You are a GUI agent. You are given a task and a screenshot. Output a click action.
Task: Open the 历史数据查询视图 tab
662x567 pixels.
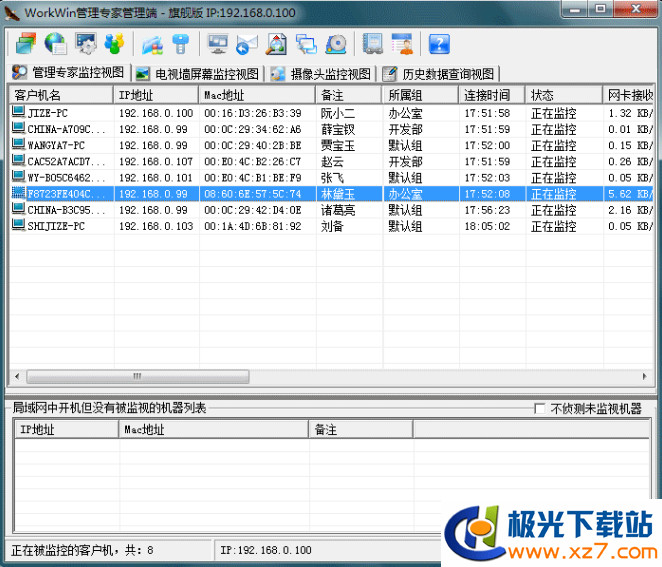(x=439, y=74)
